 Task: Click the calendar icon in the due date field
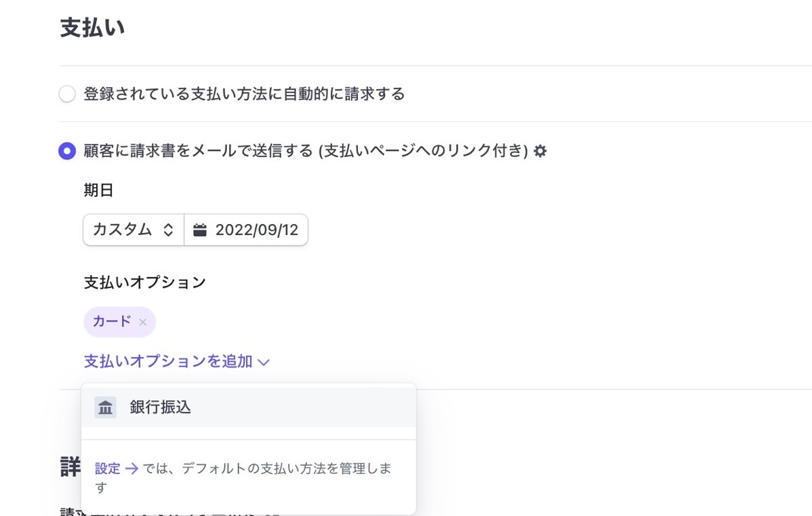coord(199,230)
